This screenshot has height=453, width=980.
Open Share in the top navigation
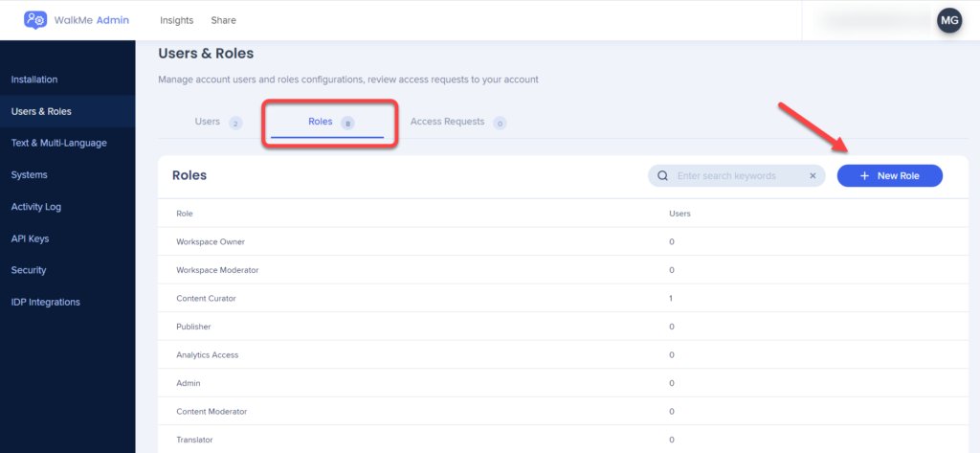(223, 20)
